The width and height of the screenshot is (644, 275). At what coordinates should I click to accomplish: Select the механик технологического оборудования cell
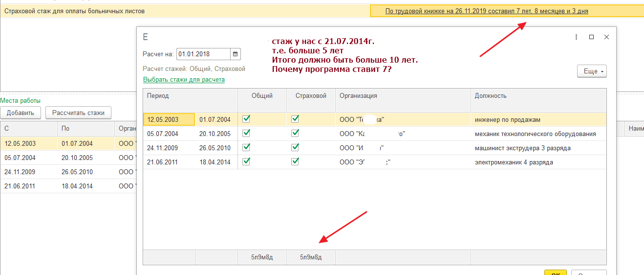[538, 134]
